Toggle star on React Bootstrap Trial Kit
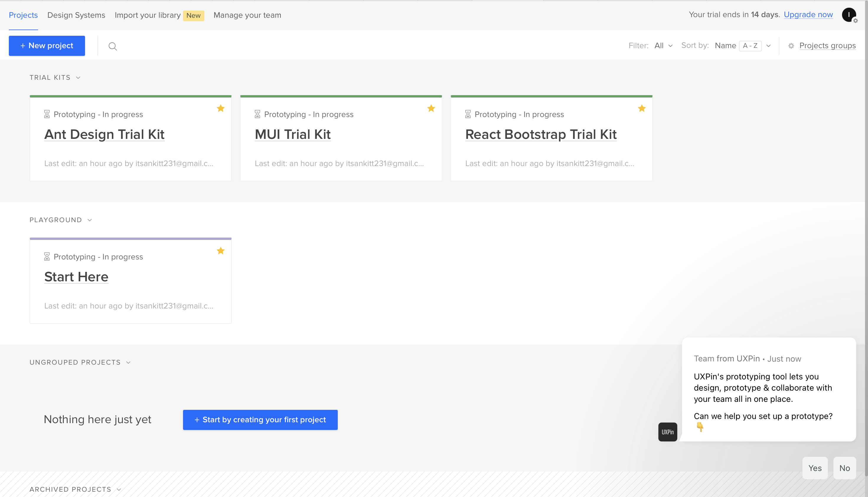This screenshot has height=497, width=868. [x=642, y=108]
